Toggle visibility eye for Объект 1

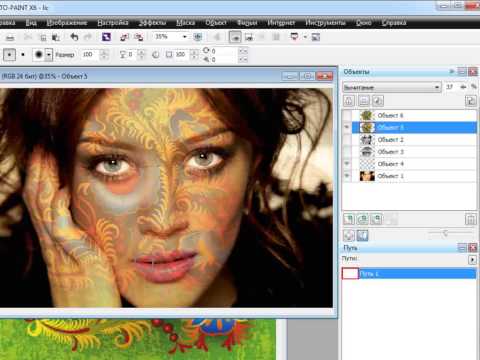(x=347, y=176)
